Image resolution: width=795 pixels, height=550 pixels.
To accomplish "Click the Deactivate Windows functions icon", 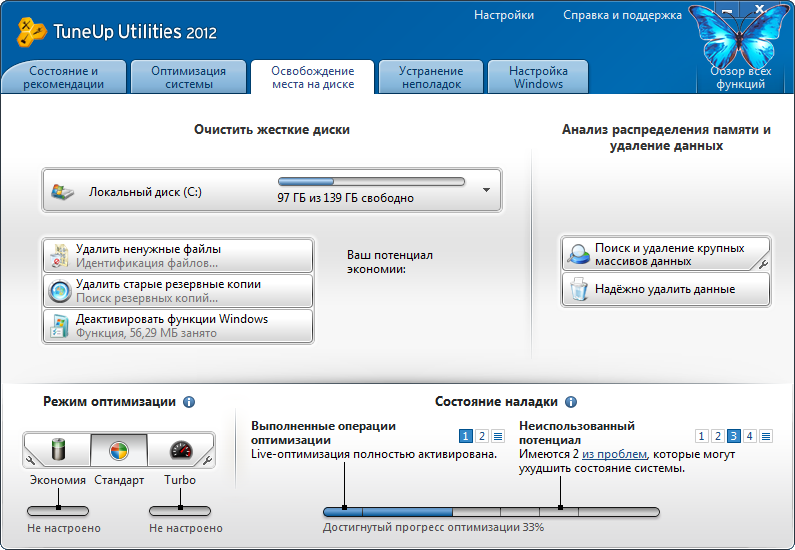I will coord(60,326).
